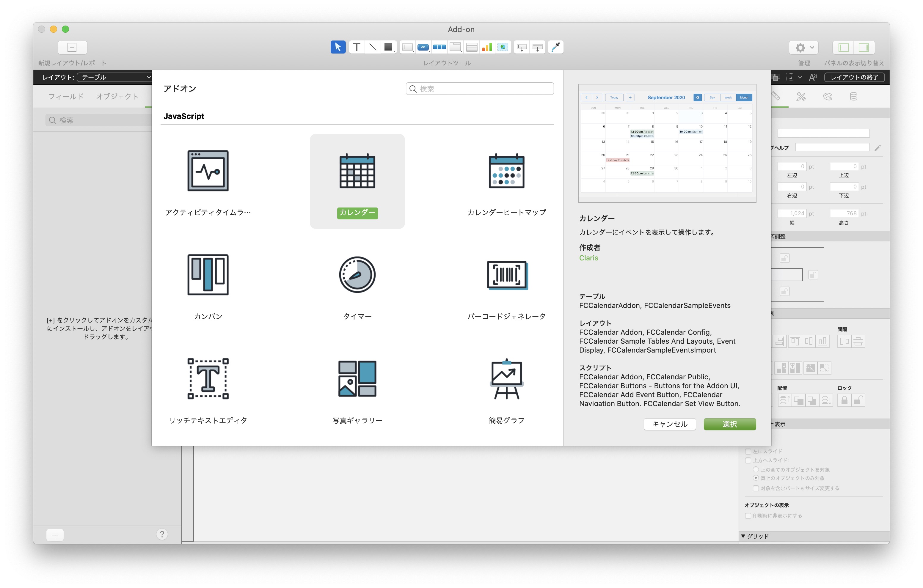Click the green 選択 button
Screen dimensions: 923x588
point(729,424)
